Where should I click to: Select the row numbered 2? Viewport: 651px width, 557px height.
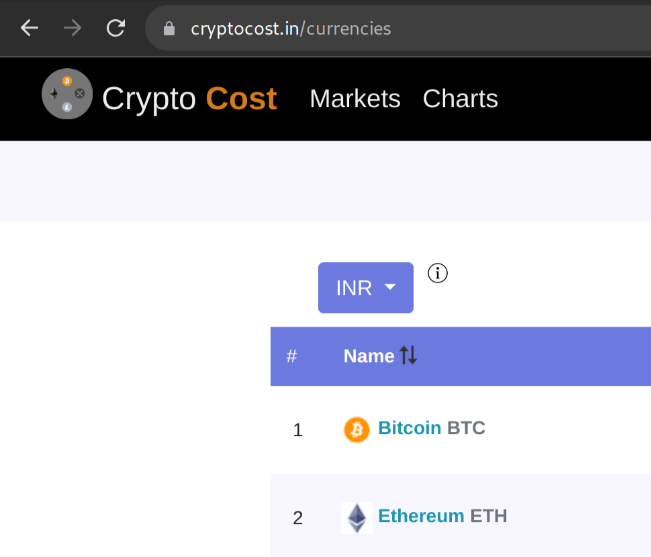tap(461, 515)
